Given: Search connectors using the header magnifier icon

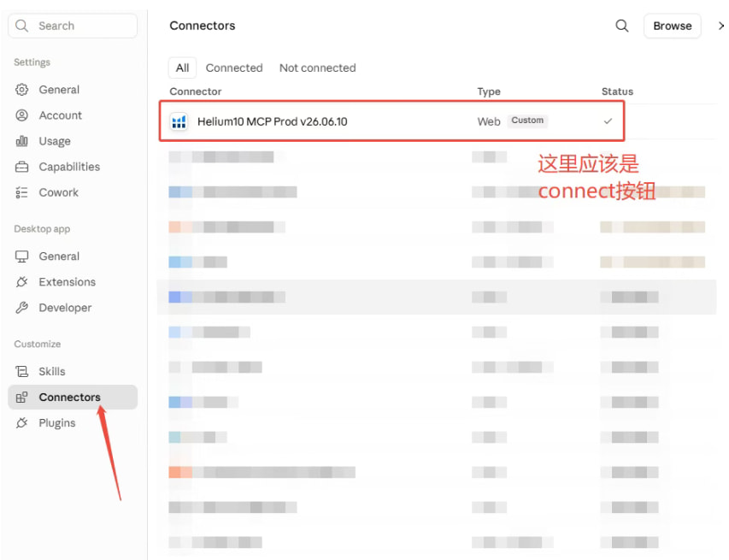Looking at the screenshot, I should (622, 26).
